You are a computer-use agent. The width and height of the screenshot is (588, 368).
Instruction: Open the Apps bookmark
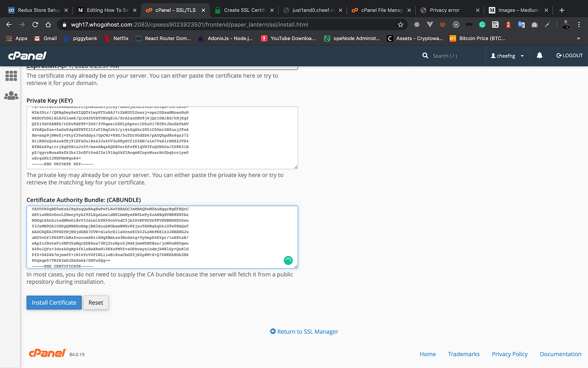17,38
